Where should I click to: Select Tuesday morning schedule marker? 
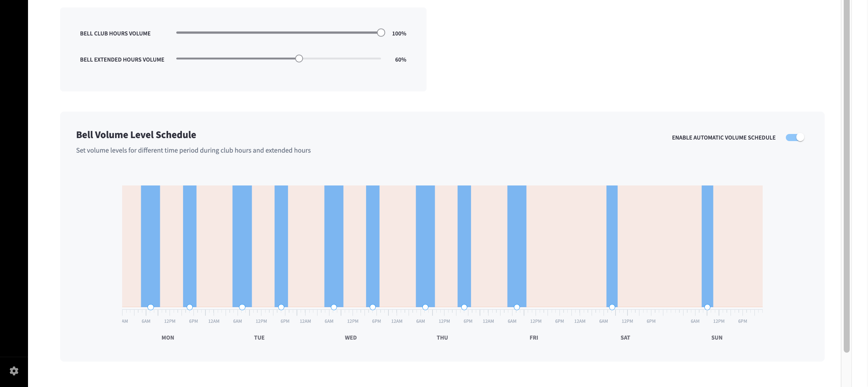242,307
